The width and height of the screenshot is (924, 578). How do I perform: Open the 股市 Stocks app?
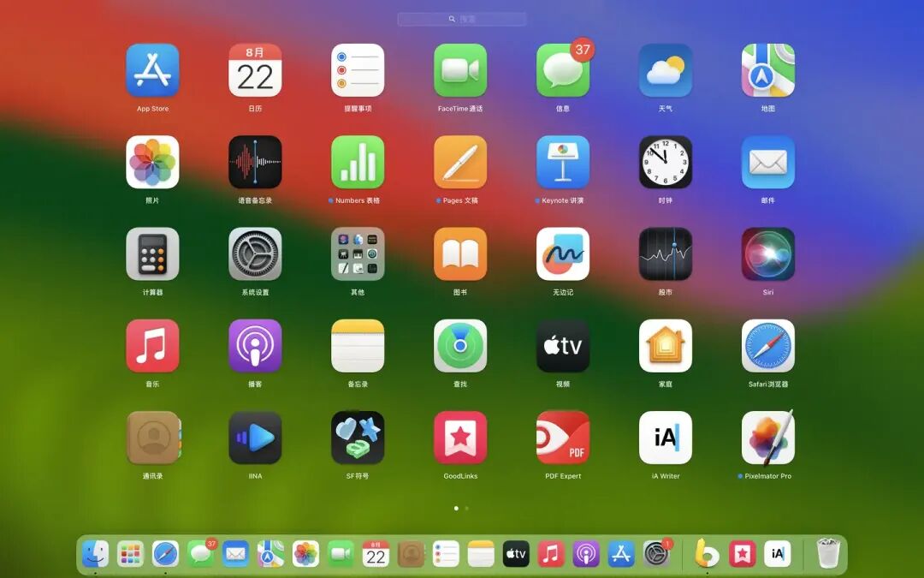tap(666, 254)
